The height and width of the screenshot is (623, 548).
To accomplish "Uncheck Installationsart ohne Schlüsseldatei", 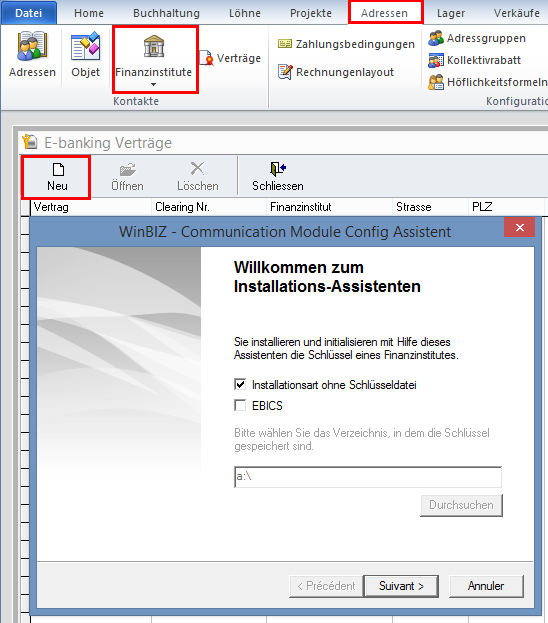I will [x=240, y=384].
